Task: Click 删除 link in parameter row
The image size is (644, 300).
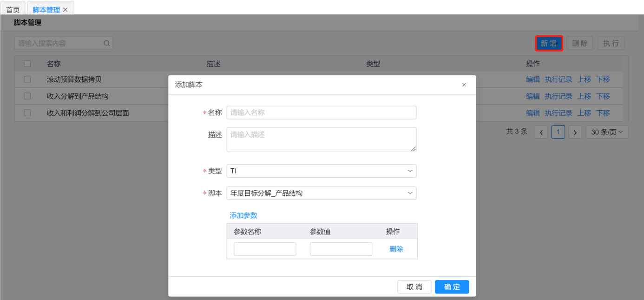Action: (396, 249)
